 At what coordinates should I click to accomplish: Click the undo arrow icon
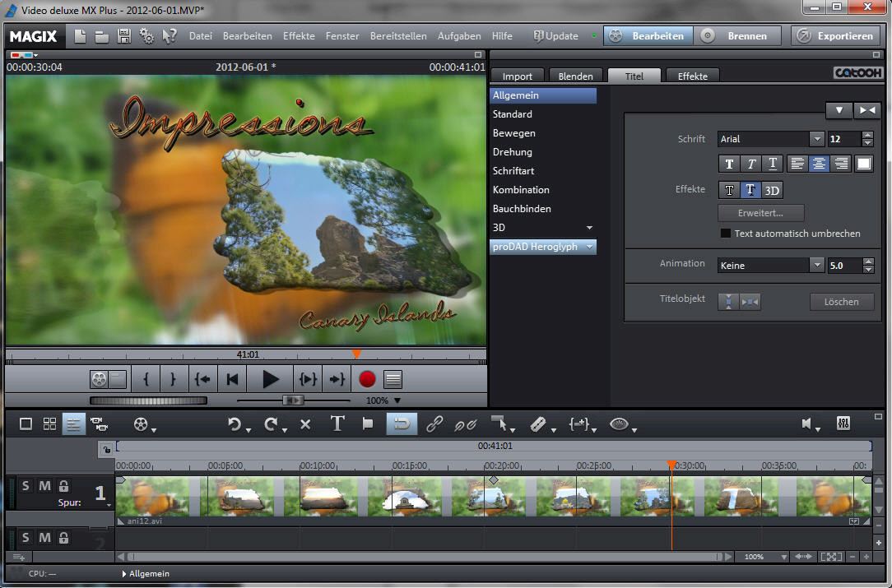coord(235,424)
